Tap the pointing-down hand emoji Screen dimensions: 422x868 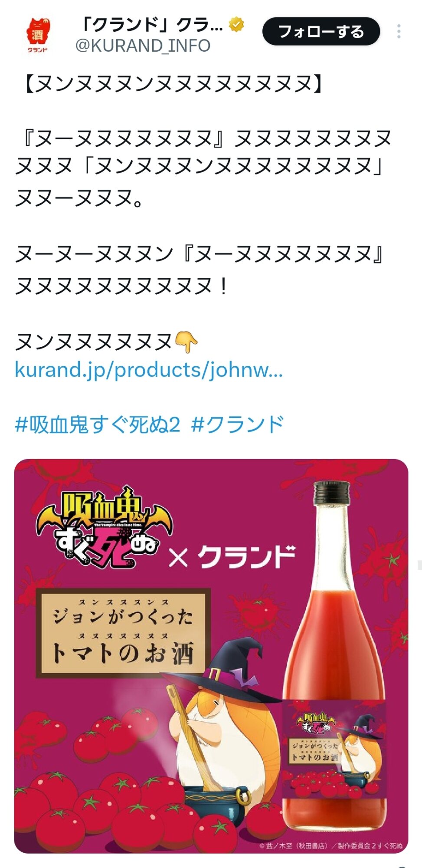186,342
